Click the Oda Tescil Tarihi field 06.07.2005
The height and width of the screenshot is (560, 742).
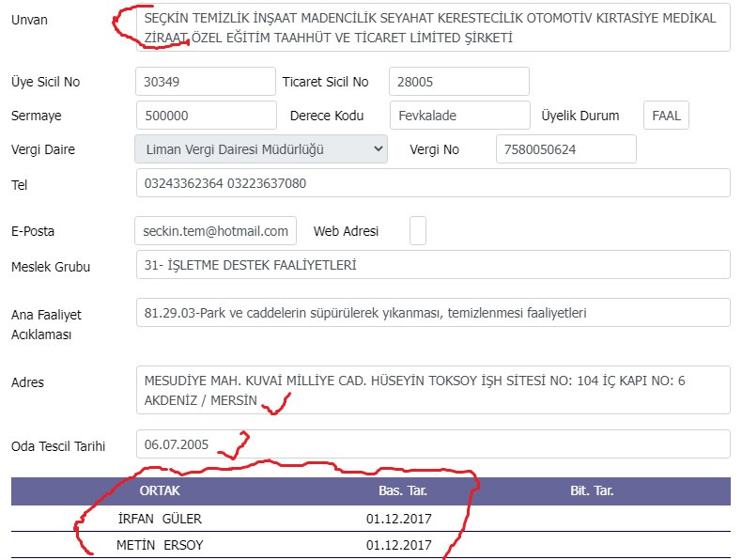433,444
